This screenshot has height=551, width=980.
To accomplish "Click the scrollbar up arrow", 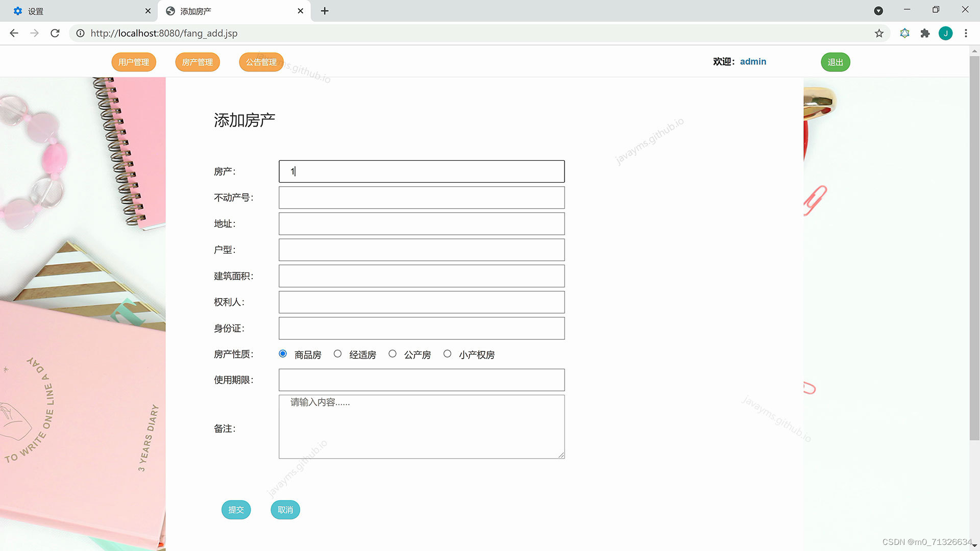I will 974,51.
